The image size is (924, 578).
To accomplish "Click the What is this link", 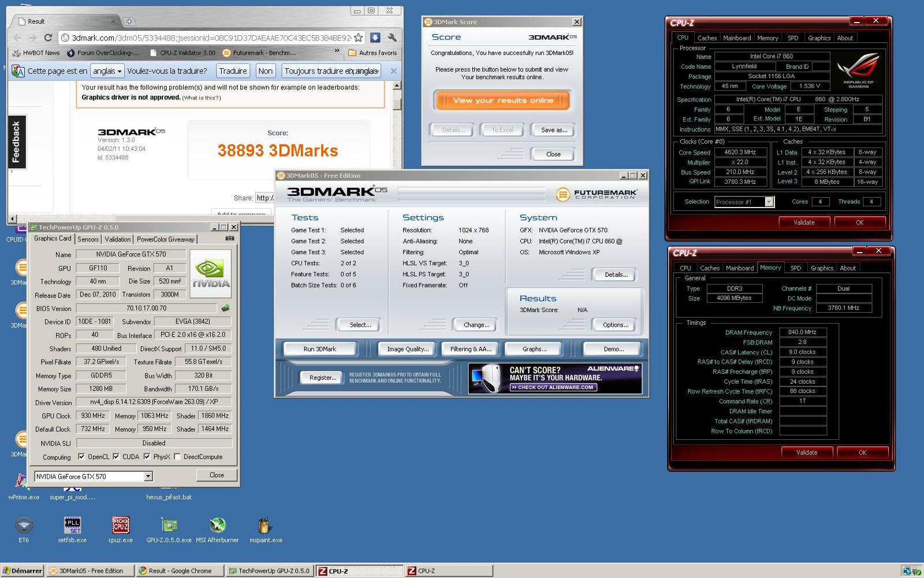I will 202,98.
